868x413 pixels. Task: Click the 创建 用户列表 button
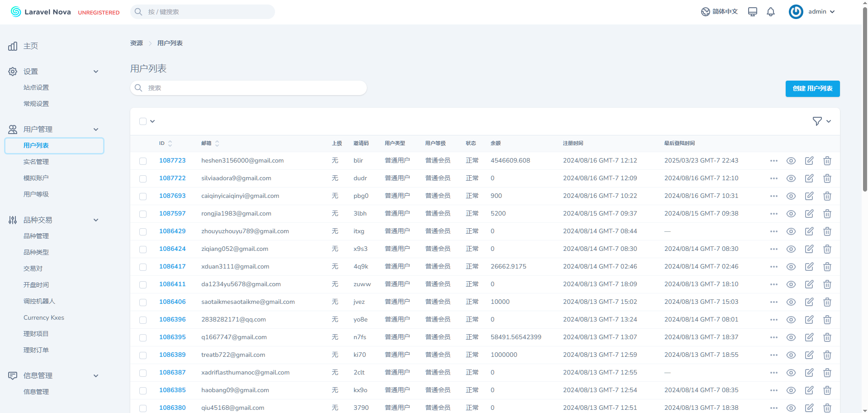click(812, 89)
